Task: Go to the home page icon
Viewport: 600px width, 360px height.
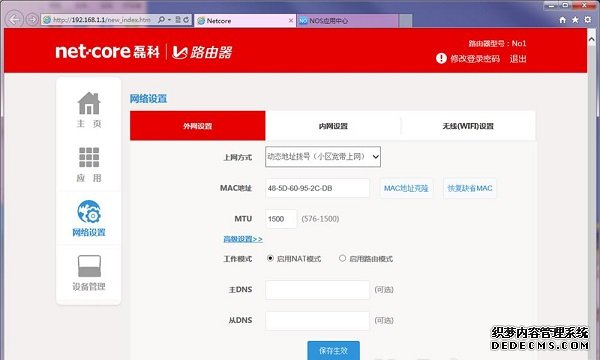Action: [x=89, y=103]
